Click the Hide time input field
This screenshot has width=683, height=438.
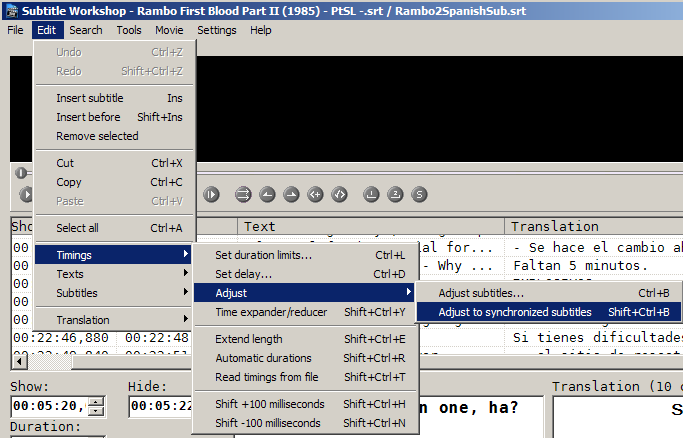tap(160, 406)
